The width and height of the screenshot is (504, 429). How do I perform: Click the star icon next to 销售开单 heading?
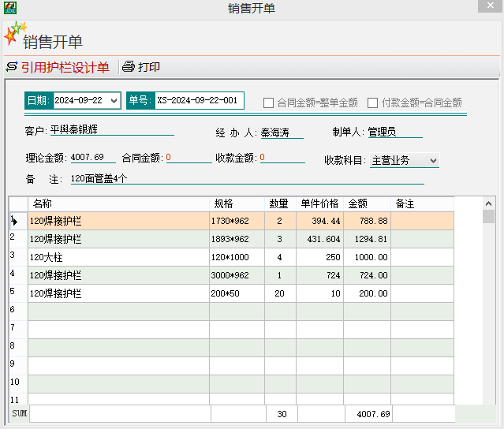[x=14, y=33]
